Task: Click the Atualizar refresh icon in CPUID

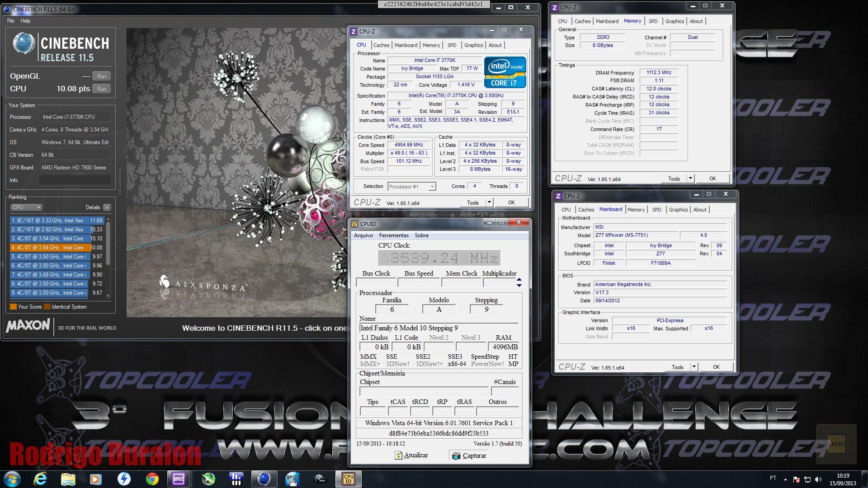Action: point(398,455)
